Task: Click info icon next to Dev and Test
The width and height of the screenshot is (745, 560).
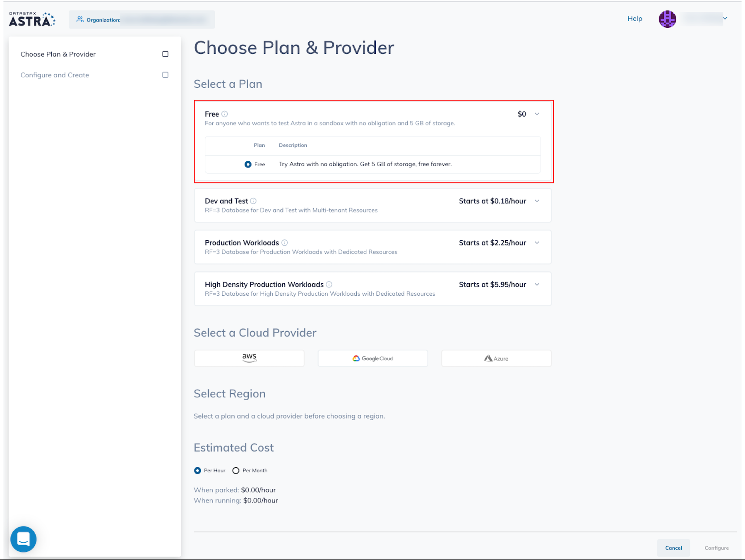Action: [253, 201]
